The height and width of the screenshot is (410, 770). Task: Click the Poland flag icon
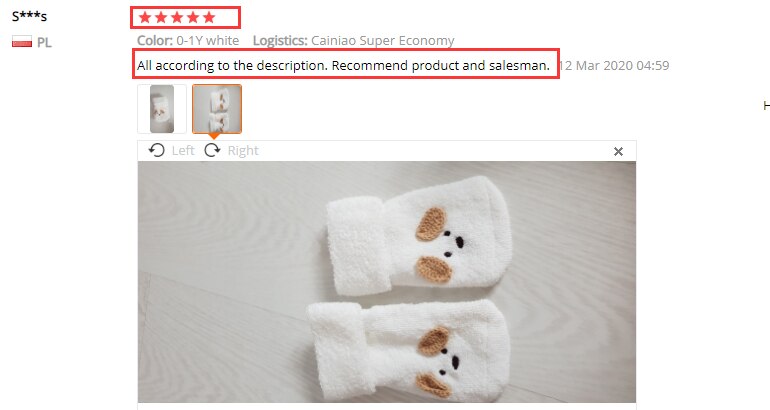tap(22, 42)
